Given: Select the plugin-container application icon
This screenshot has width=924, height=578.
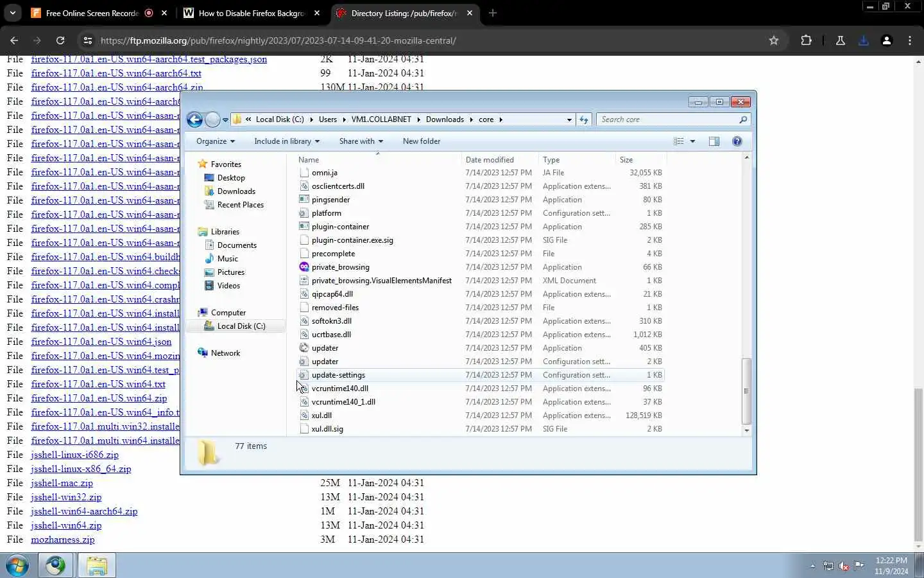Looking at the screenshot, I should (304, 227).
